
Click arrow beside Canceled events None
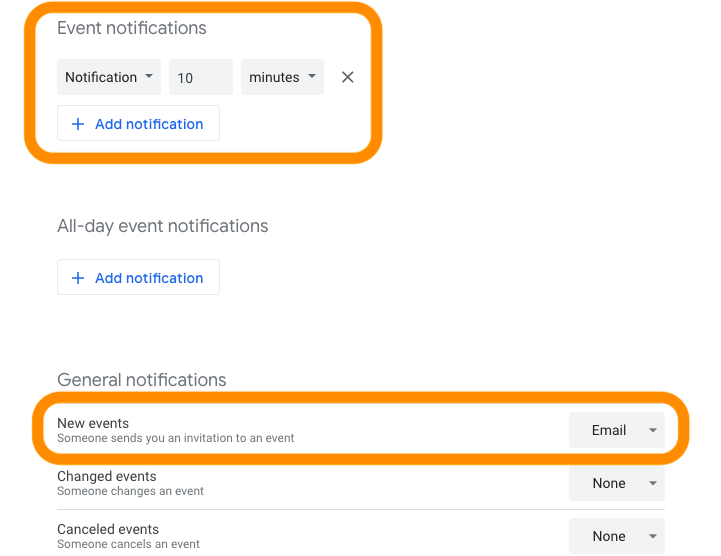point(652,536)
